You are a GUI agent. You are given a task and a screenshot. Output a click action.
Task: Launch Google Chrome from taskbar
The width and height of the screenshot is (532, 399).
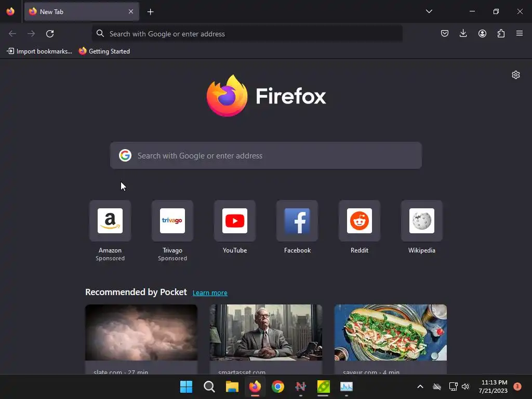click(x=278, y=387)
